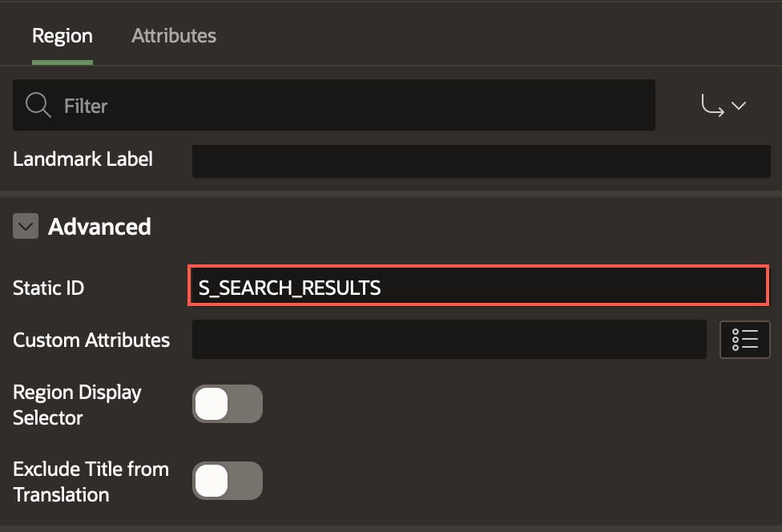
Task: Click the Custom Attributes text field
Action: pyautogui.click(x=449, y=340)
